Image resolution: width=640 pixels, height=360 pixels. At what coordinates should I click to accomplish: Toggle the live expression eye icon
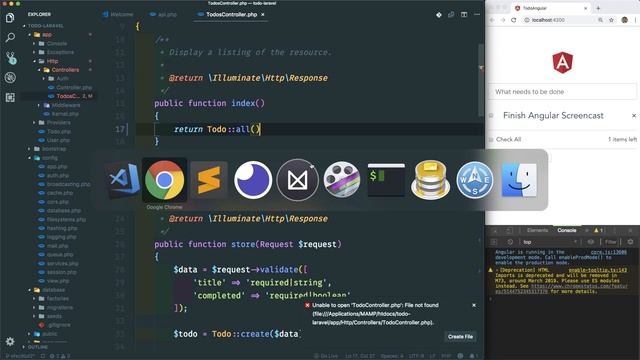[591, 242]
